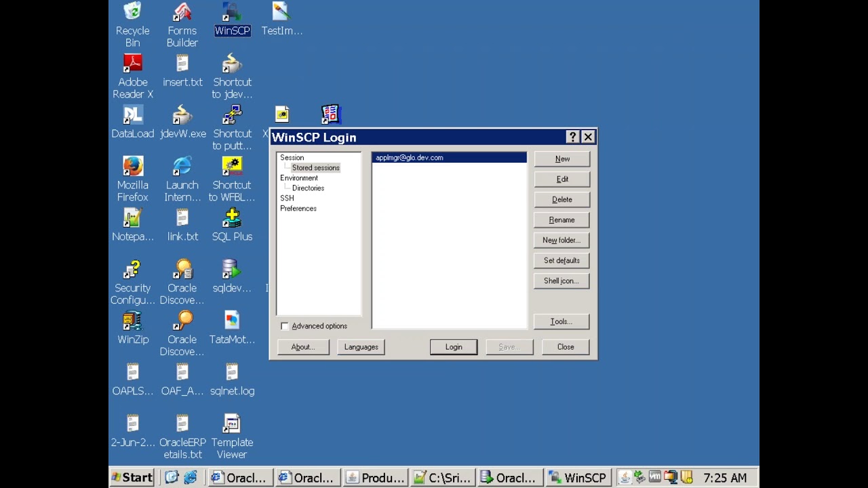Screen dimensions: 868x488
Task: Open the Languages button
Action: pyautogui.click(x=361, y=346)
